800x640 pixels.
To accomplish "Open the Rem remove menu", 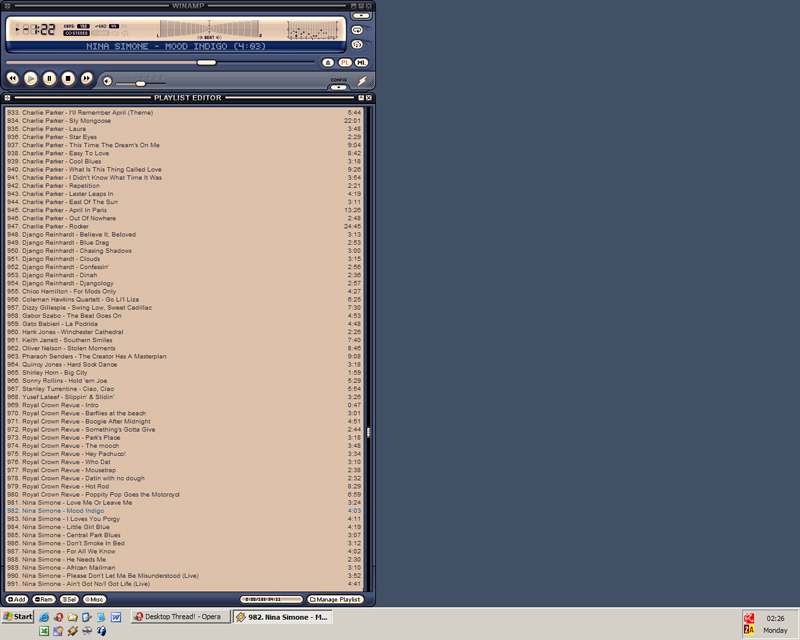I will point(44,599).
